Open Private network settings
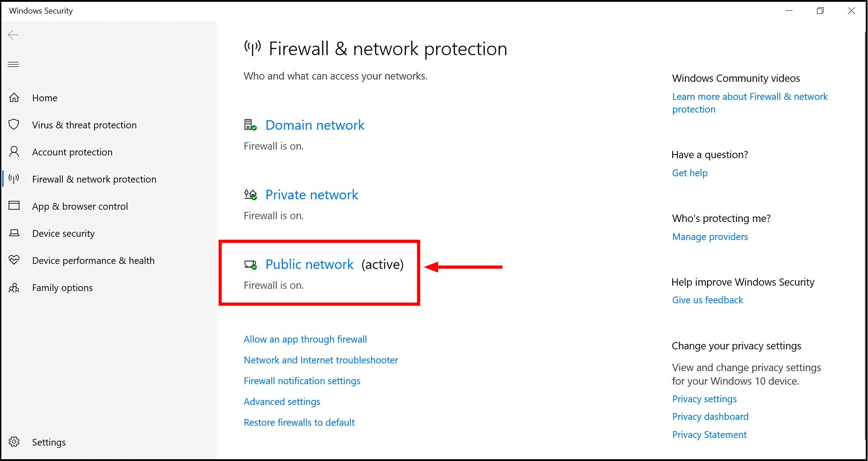Image resolution: width=868 pixels, height=461 pixels. point(311,194)
